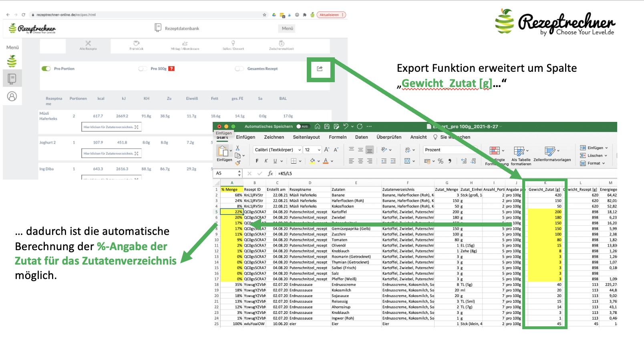The height and width of the screenshot is (356, 644).
Task: Open the Einfügen ribbon tab
Action: tap(246, 137)
